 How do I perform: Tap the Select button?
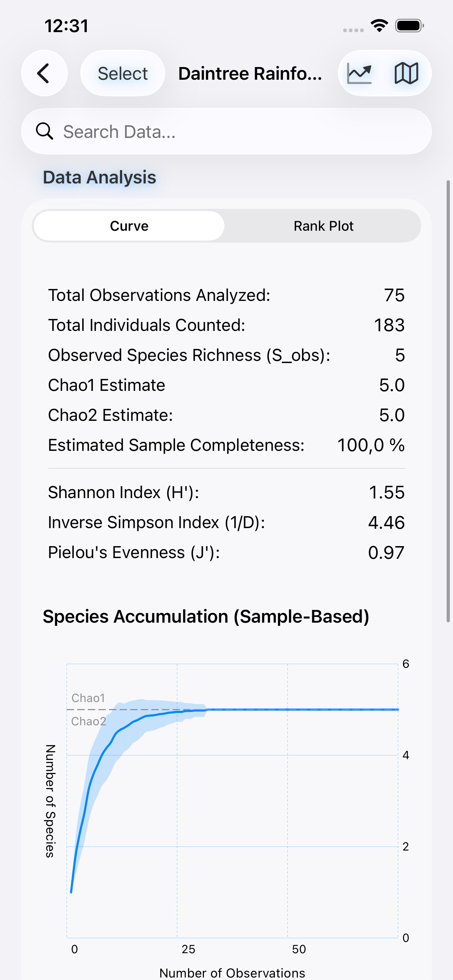[x=122, y=73]
